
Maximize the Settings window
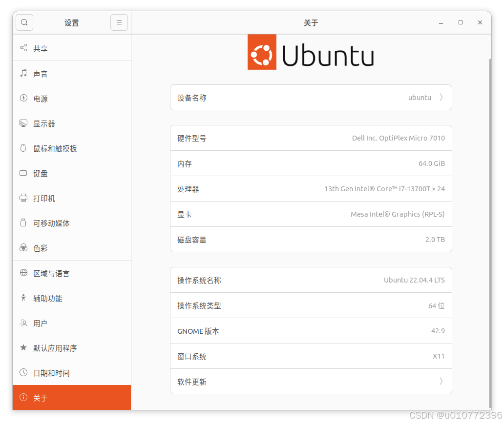point(461,22)
